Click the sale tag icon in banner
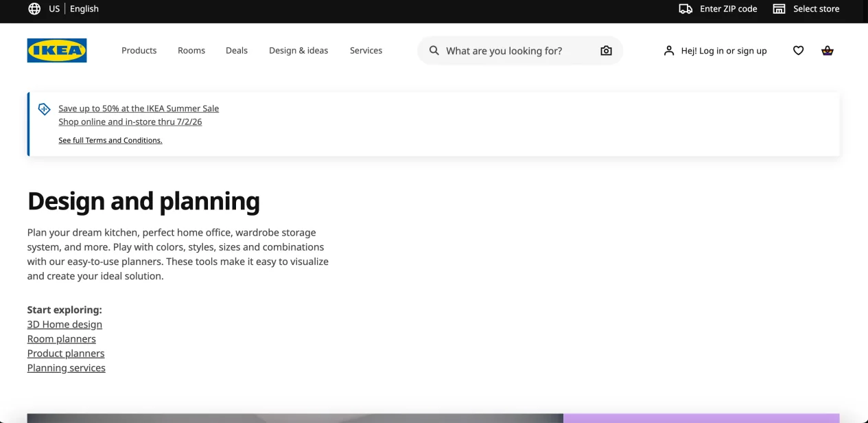This screenshot has height=423, width=868. [x=44, y=108]
